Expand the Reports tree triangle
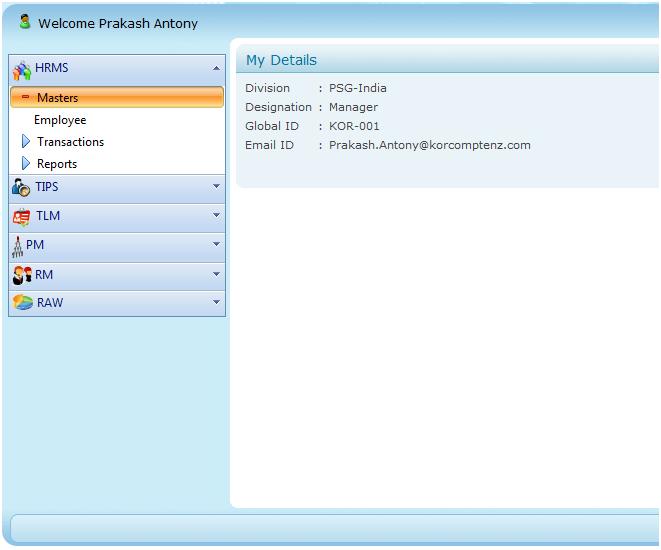661x550 pixels. (26, 163)
